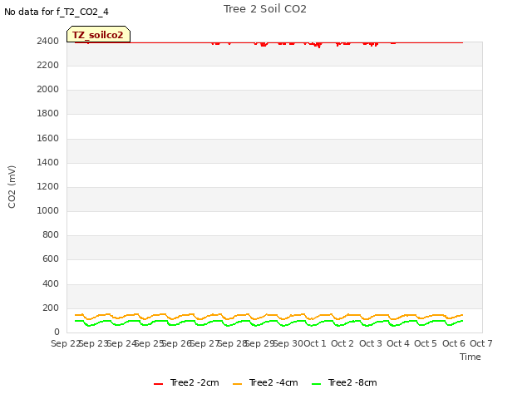Click the Oct 4 x-axis tick label
This screenshot has height=399, width=532.
click(x=398, y=343)
